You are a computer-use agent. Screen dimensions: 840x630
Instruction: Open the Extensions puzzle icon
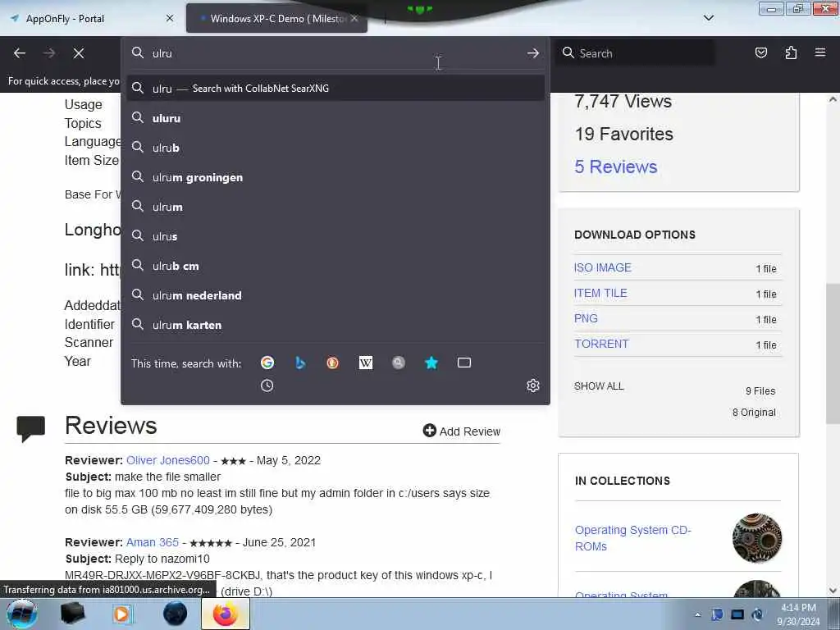pos(791,52)
